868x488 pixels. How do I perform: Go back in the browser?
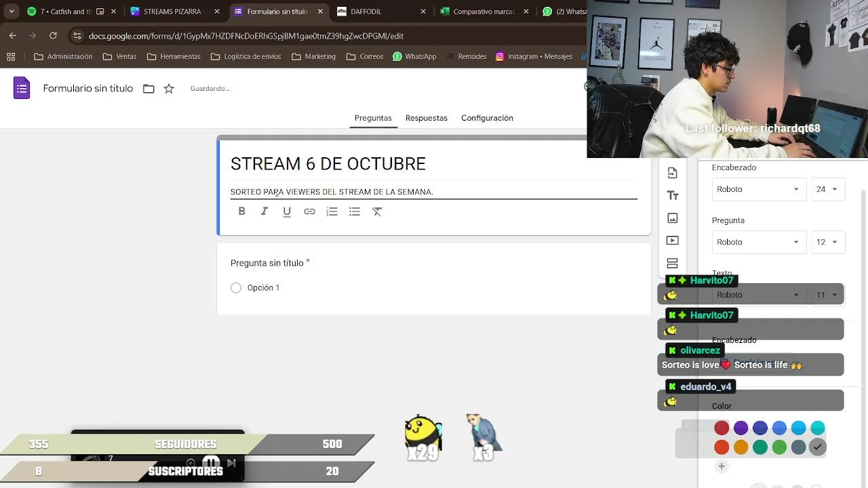point(13,36)
